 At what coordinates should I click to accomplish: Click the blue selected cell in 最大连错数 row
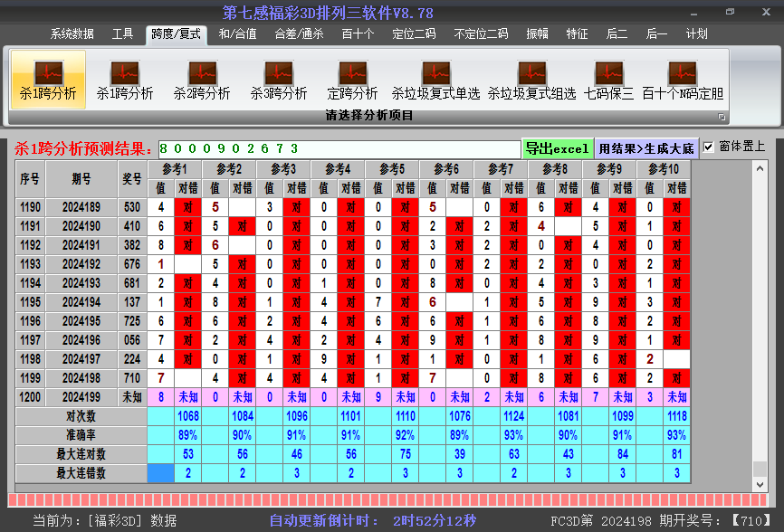coord(161,473)
